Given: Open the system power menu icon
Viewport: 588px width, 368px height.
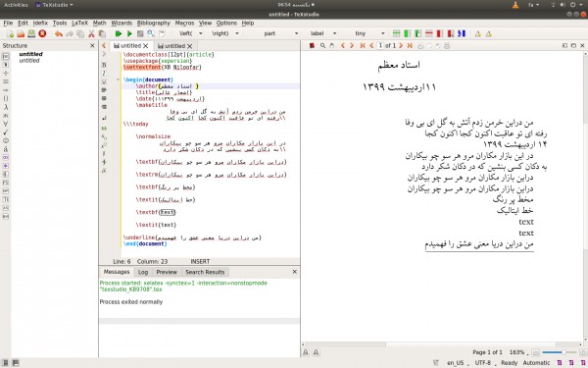Looking at the screenshot, I should coord(573,5).
